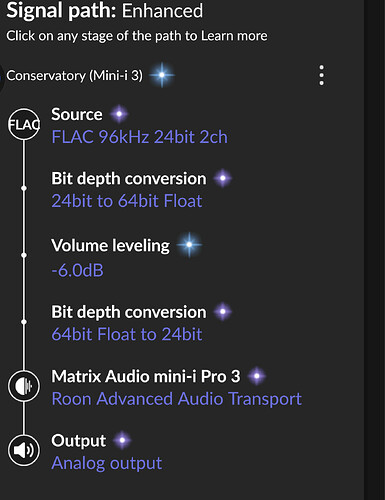The image size is (385, 500).
Task: Open the -6.0dB volume leveling link
Action: coord(77,270)
